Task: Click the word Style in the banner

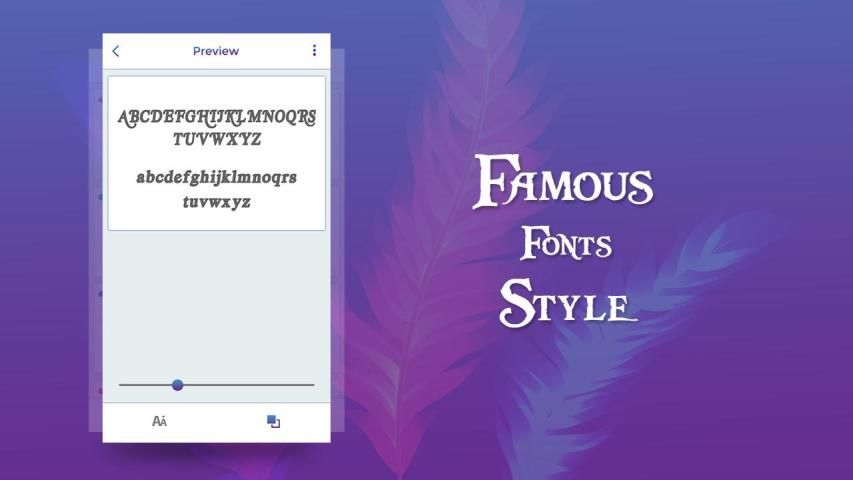Action: tap(567, 302)
